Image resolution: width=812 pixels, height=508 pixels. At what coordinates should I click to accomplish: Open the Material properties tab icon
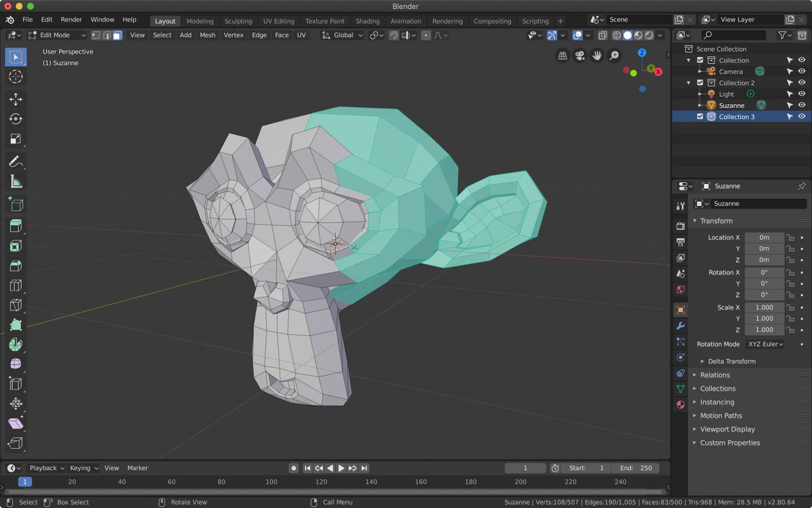coord(680,404)
